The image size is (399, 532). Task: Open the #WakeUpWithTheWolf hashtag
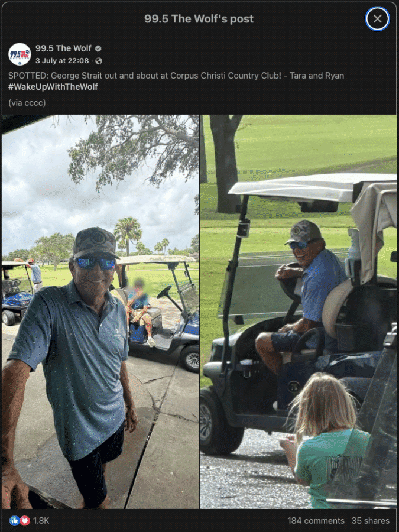53,86
